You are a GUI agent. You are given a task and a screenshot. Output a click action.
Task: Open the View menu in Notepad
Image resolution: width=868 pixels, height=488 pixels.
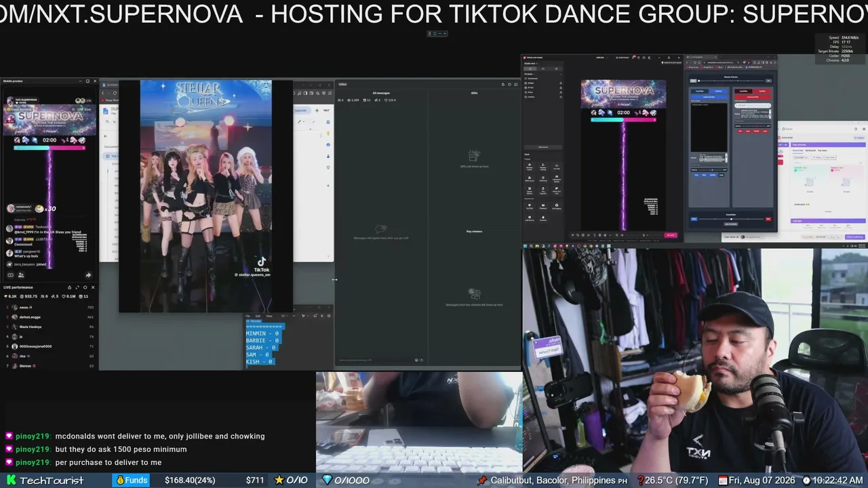click(x=269, y=316)
